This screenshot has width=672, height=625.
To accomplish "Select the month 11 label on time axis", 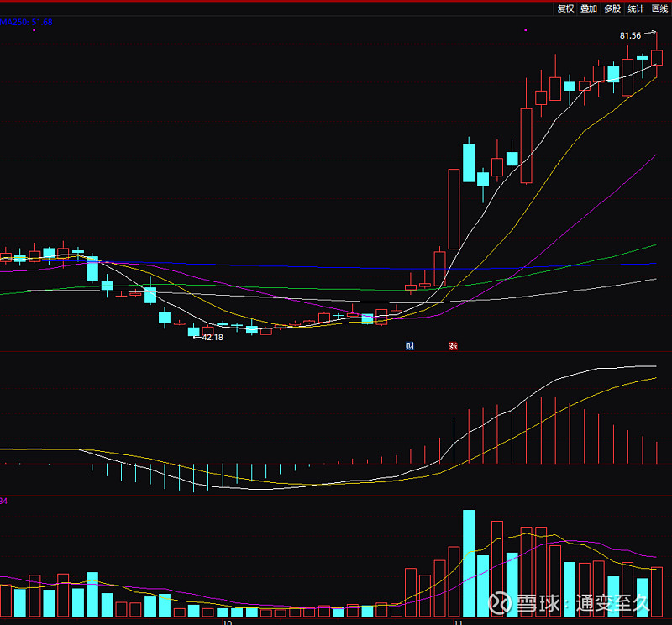I will [458, 622].
